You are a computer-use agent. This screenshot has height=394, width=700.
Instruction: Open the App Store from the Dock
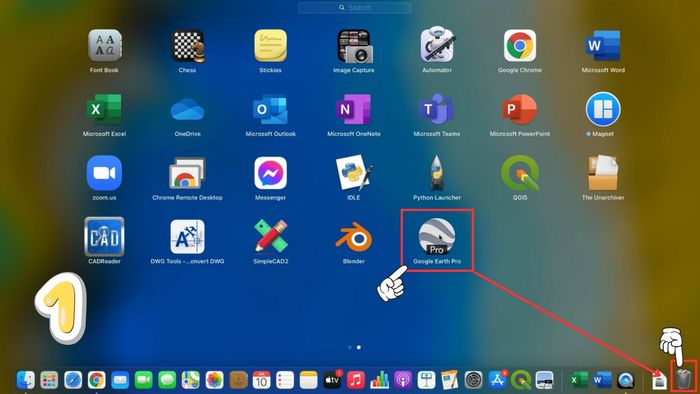(497, 380)
